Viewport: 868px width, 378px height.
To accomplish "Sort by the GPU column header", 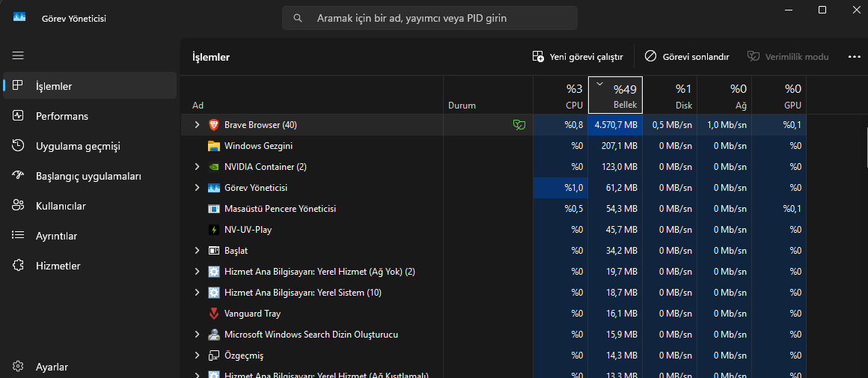I will point(779,94).
